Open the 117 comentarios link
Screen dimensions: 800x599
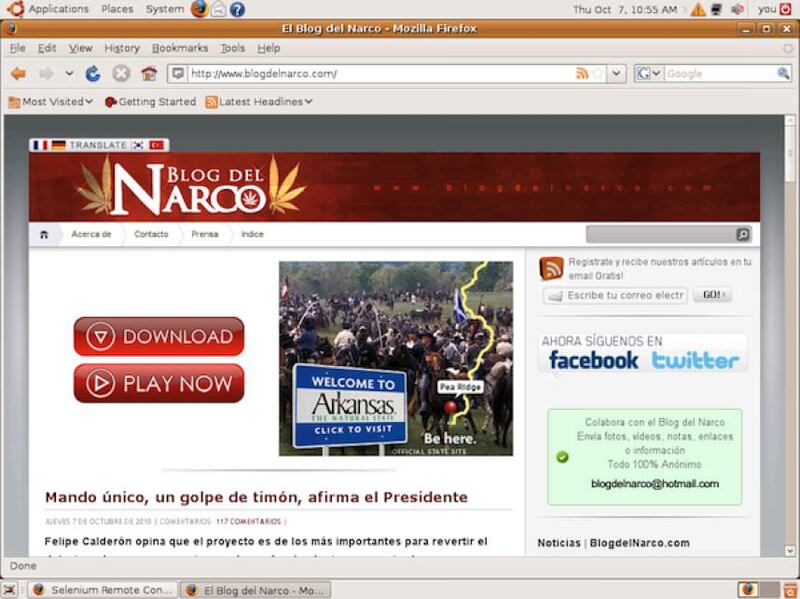coord(248,521)
